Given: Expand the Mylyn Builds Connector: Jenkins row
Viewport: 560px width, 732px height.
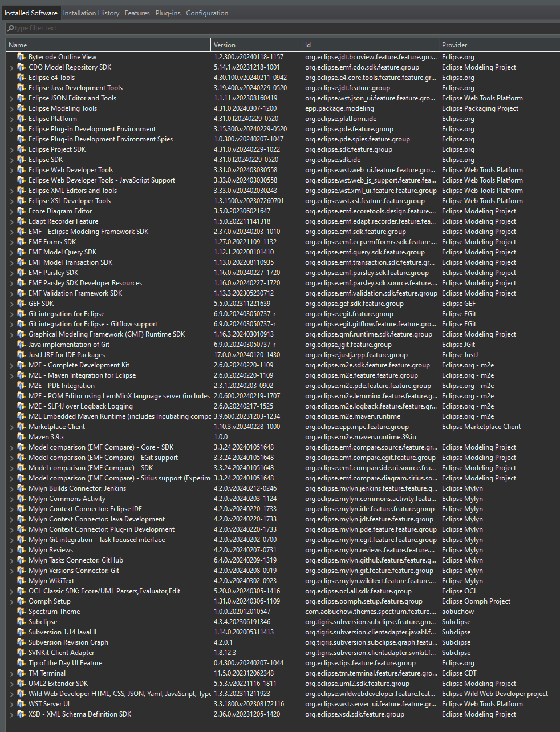Looking at the screenshot, I should pyautogui.click(x=11, y=488).
